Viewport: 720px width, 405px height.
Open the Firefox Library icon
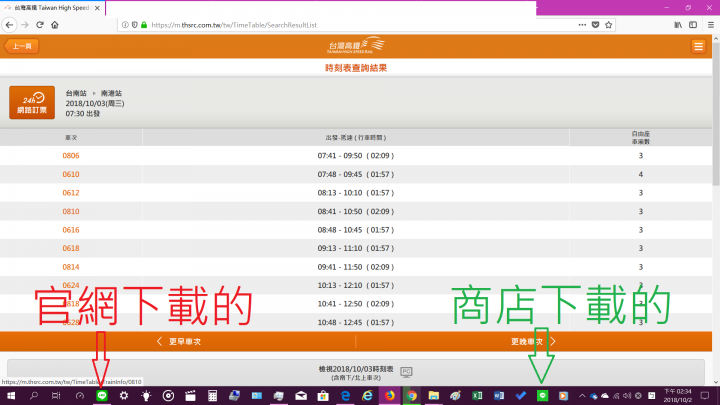[x=678, y=25]
